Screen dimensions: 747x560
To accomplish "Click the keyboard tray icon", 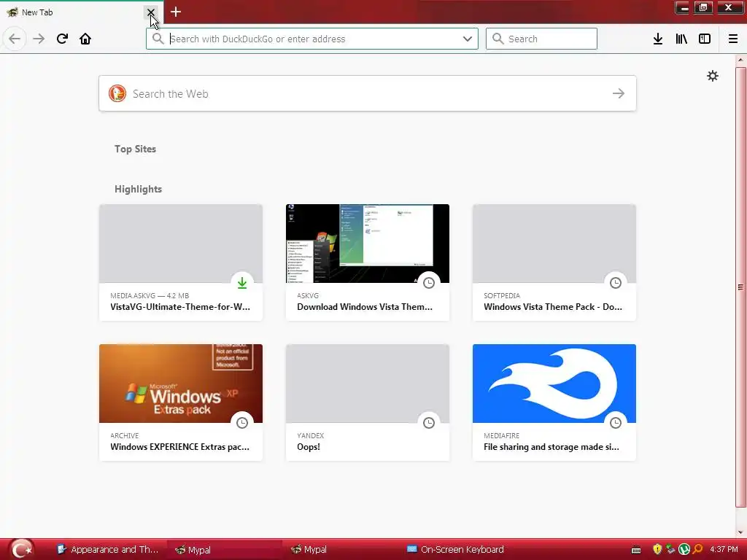I will [x=636, y=550].
